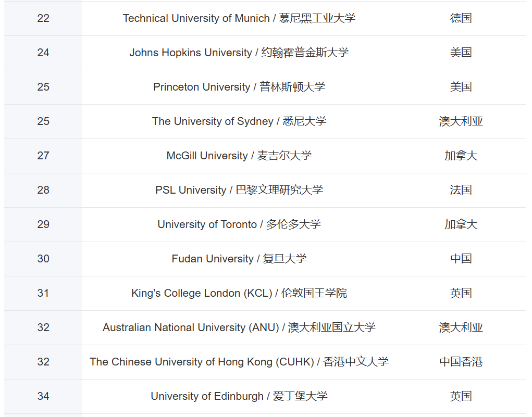Select University of Edinburgh row name

pyautogui.click(x=239, y=396)
